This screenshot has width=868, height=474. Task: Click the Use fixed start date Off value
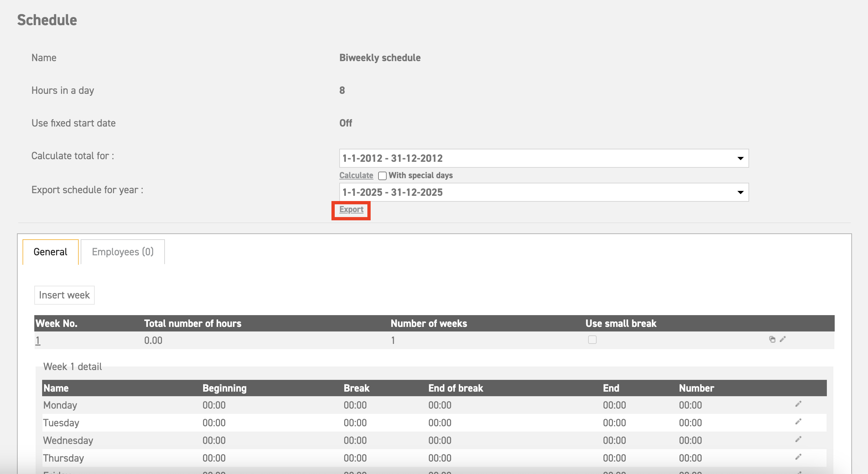(346, 123)
